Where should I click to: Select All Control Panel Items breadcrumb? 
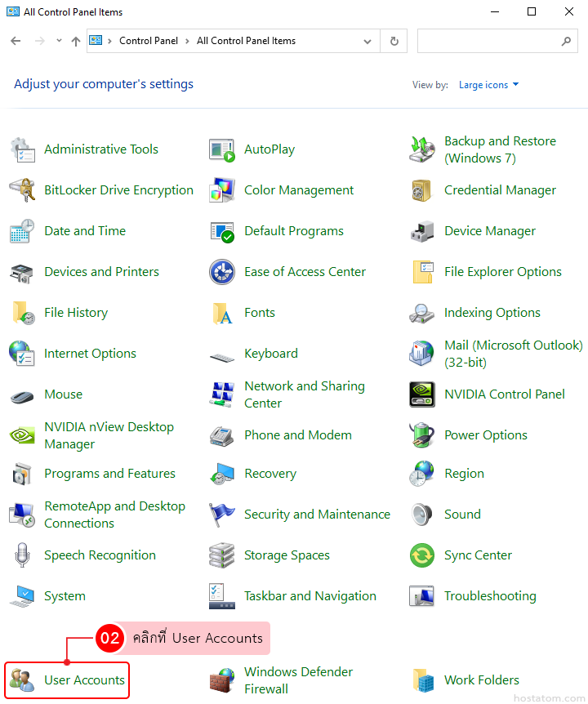[x=246, y=41]
